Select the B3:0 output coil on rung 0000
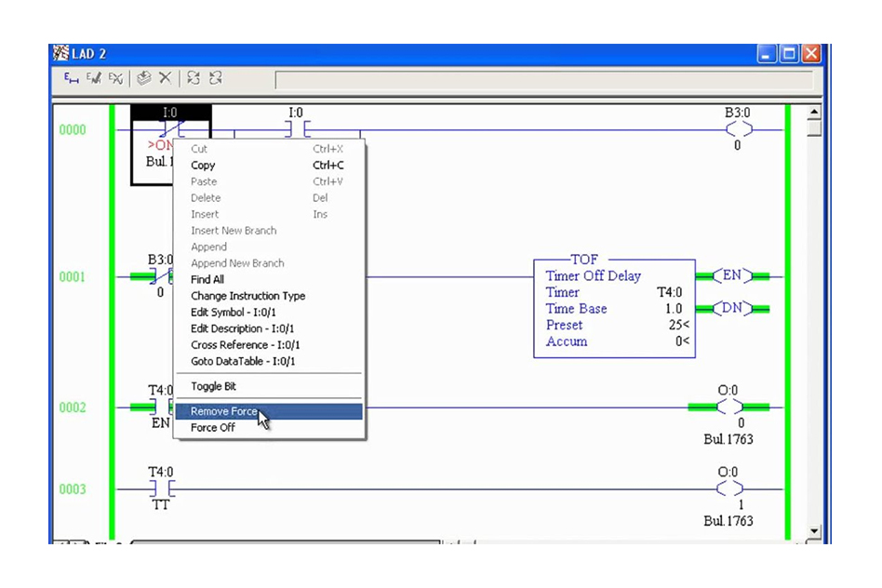 (738, 130)
